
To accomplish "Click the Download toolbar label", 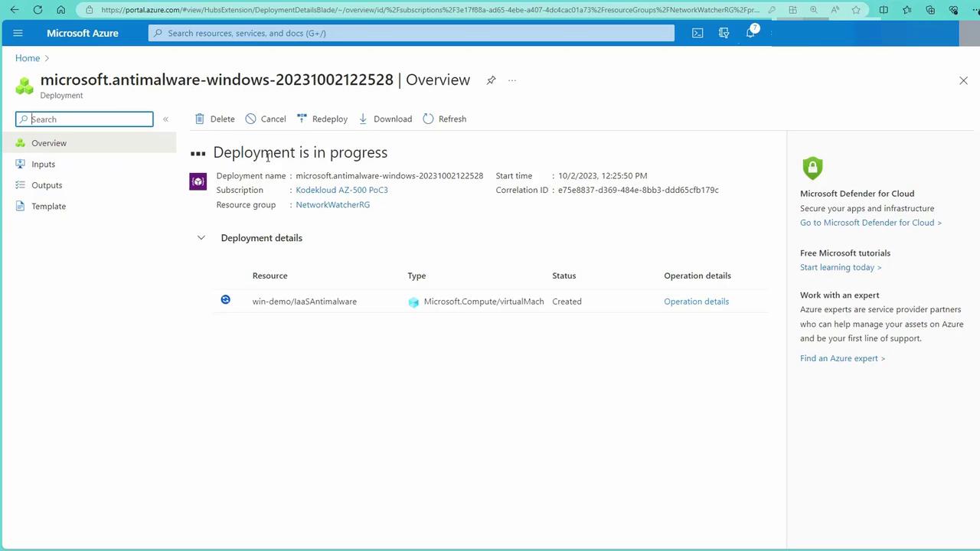I will coord(393,119).
